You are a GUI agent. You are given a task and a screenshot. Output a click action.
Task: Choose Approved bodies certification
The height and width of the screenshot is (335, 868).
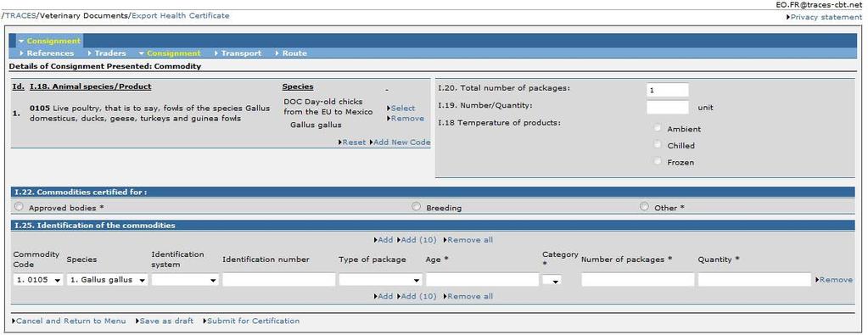19,207
